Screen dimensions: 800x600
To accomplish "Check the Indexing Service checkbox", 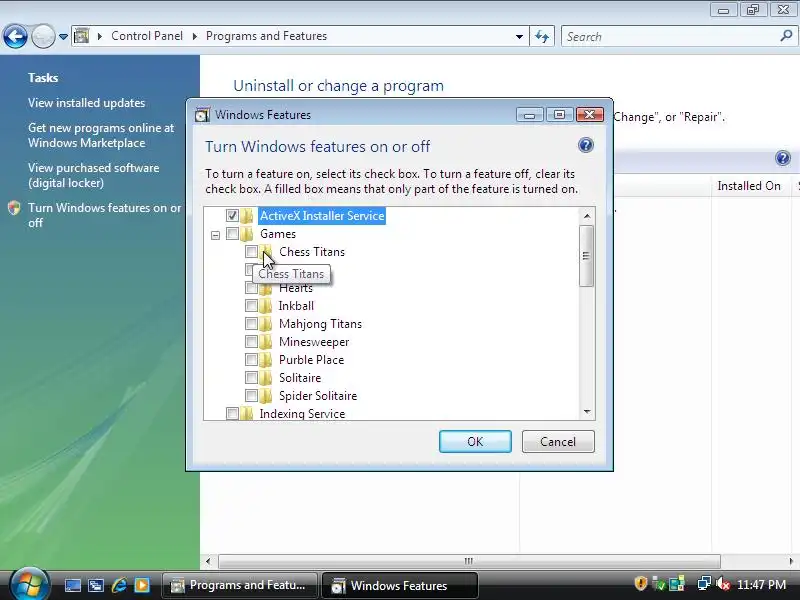I will [x=232, y=413].
